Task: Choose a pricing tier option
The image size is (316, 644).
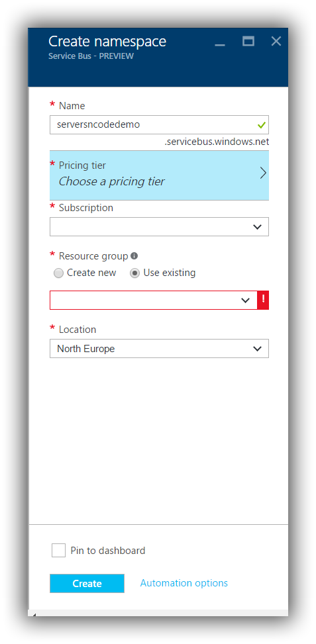Action: click(112, 181)
